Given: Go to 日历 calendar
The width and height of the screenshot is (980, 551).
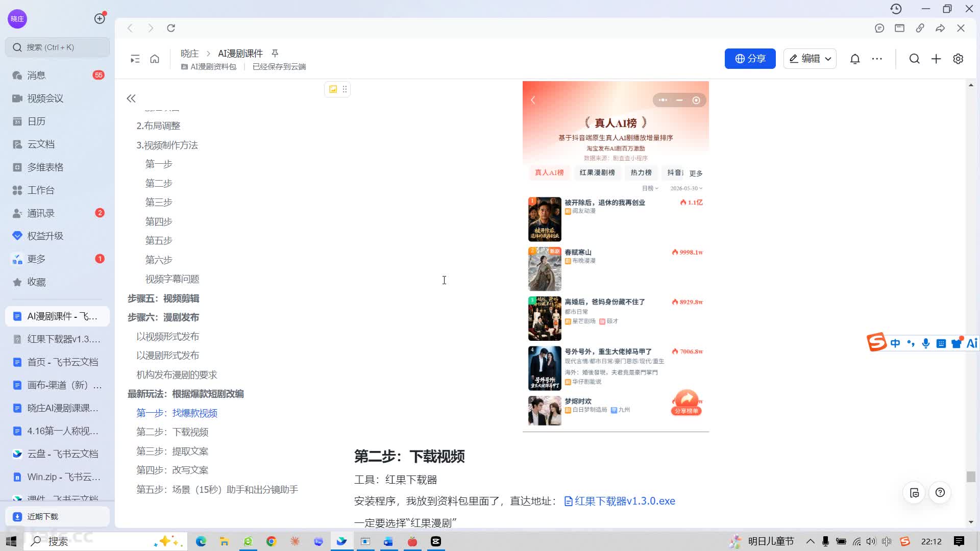Looking at the screenshot, I should 57,121.
